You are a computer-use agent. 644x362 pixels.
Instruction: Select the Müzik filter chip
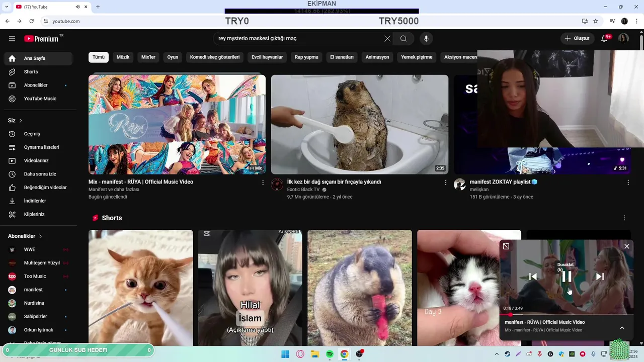point(123,57)
